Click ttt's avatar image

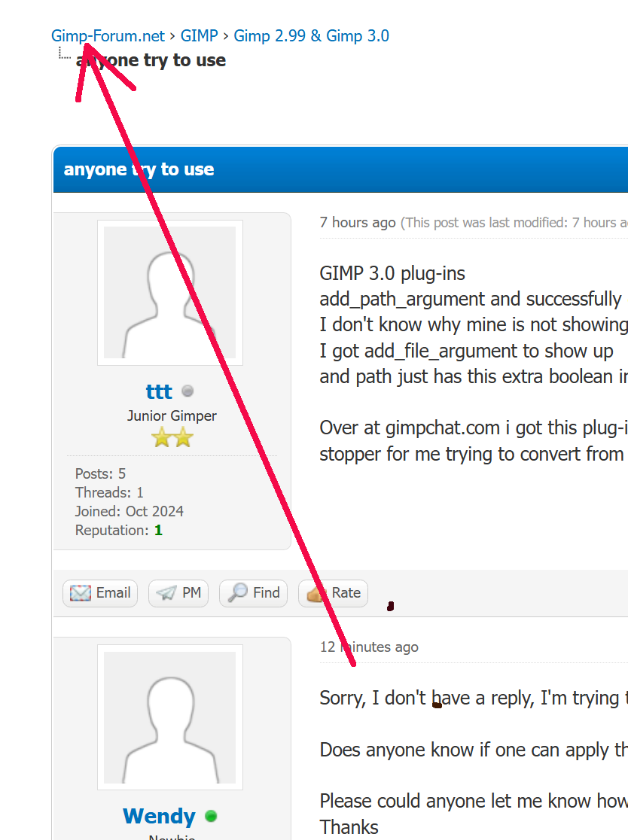coord(170,293)
